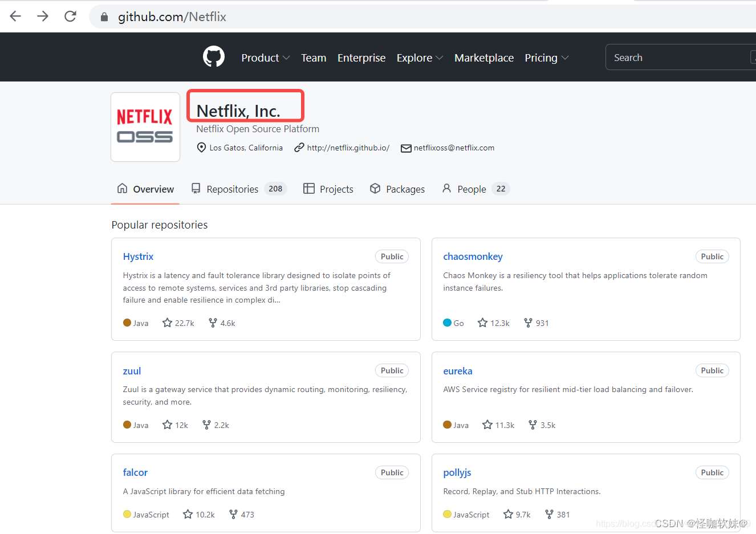Expand the Explore dropdown menu
756x534 pixels.
tap(420, 58)
